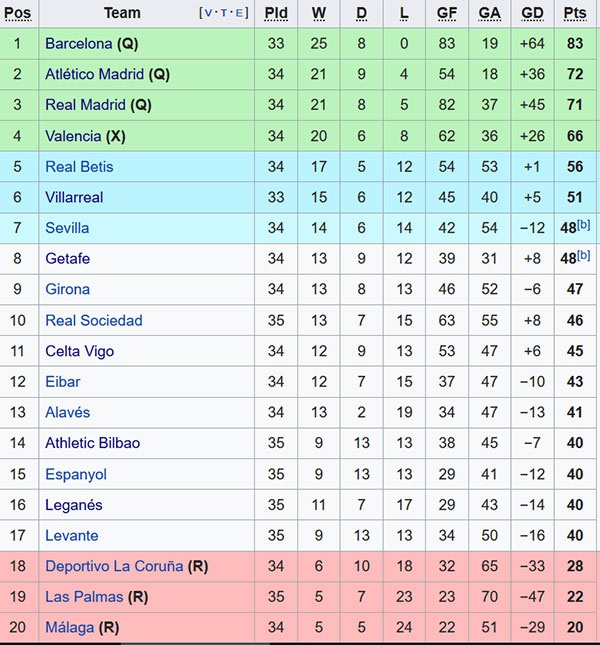Select the Valencia link

pyautogui.click(x=73, y=136)
